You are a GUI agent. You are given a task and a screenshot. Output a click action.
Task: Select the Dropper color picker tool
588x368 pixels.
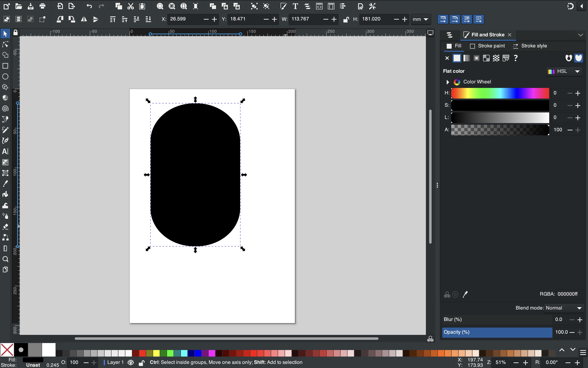[5, 184]
